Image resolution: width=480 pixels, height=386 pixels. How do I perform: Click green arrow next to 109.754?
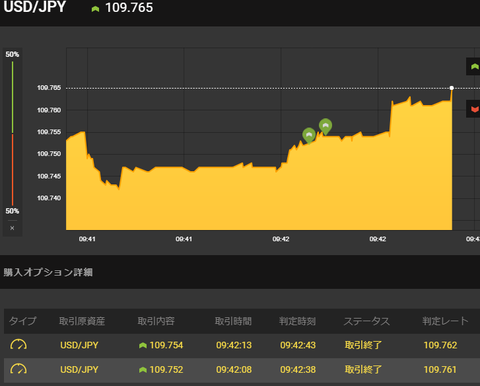pyautogui.click(x=143, y=345)
